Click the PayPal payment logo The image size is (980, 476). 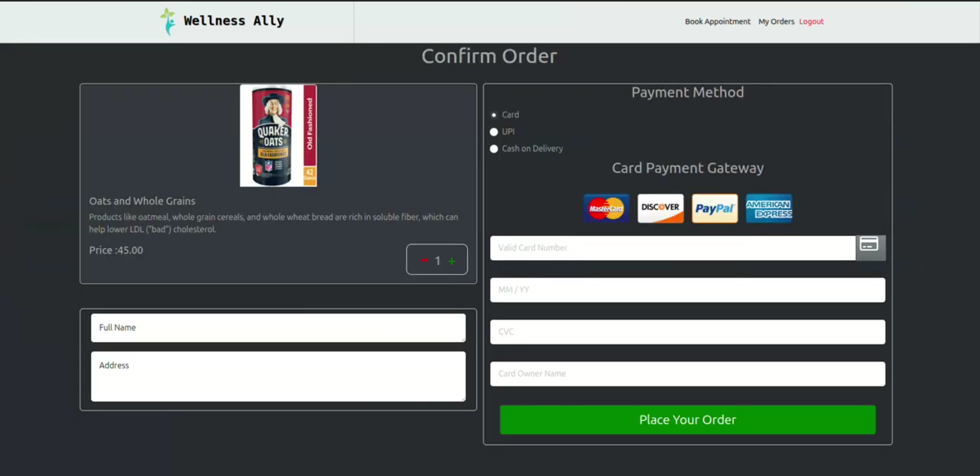(714, 208)
